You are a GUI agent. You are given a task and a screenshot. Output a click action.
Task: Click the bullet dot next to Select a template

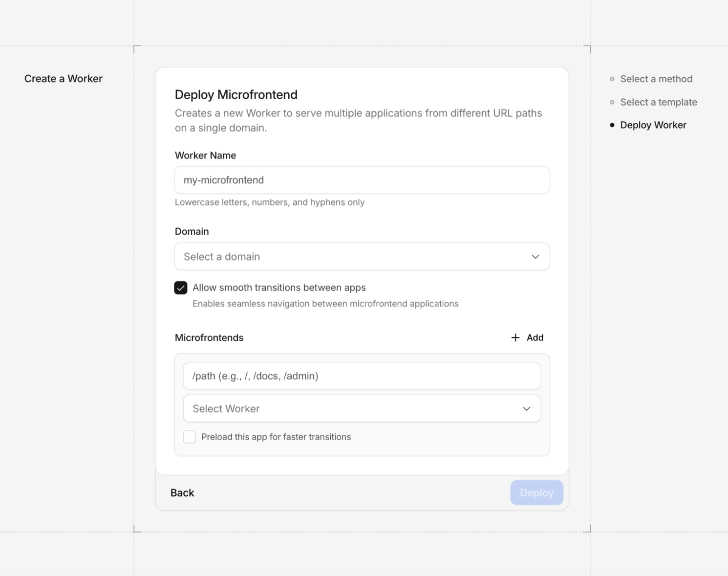(612, 102)
